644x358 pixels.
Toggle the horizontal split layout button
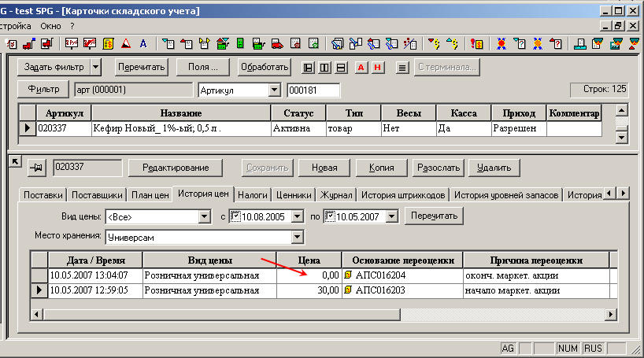pos(341,68)
